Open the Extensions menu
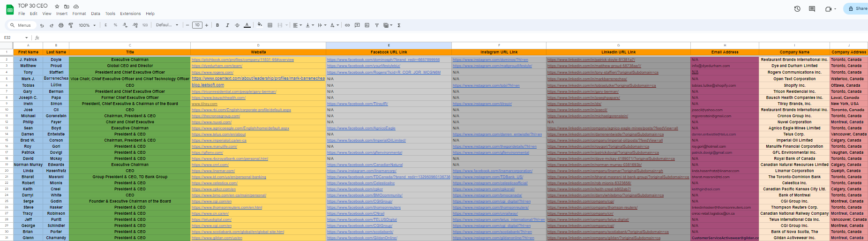This screenshot has height=241, width=868. point(130,14)
